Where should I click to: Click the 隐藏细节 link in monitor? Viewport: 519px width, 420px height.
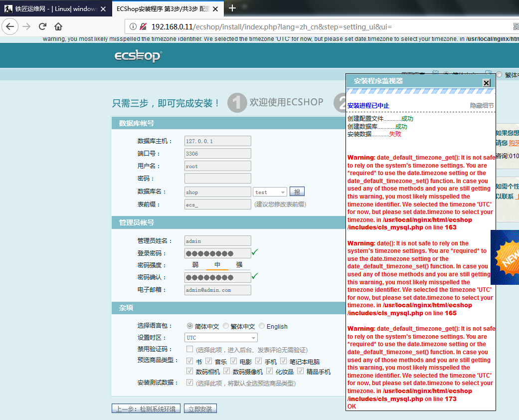(482, 106)
